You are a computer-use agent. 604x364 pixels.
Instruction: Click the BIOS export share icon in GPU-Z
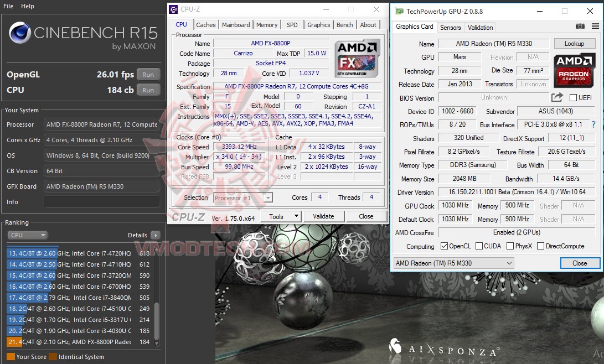click(x=557, y=97)
